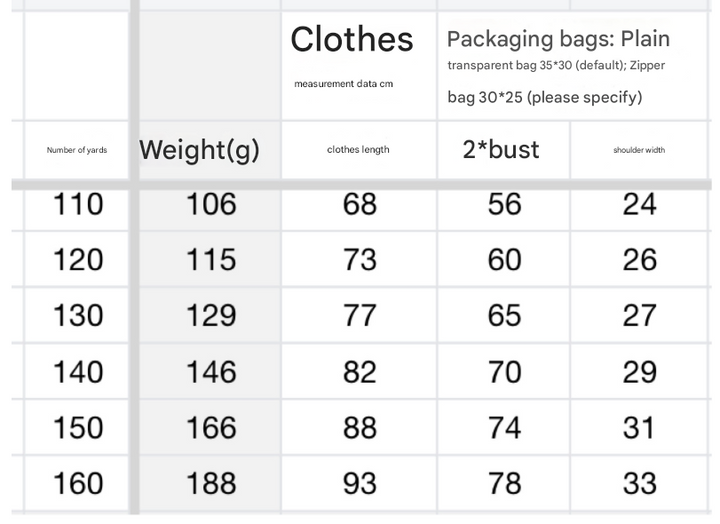Select the clothes length value 73

click(359, 260)
